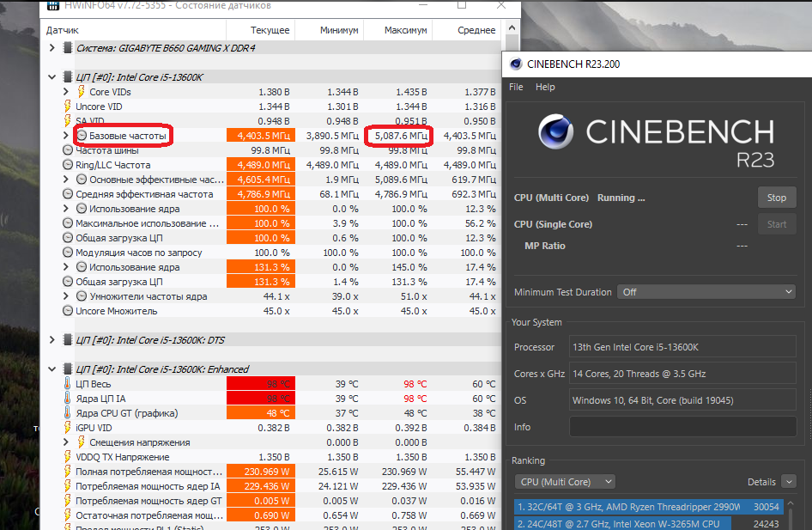Click the chip icon of Система GIGABYTE group

[67, 47]
